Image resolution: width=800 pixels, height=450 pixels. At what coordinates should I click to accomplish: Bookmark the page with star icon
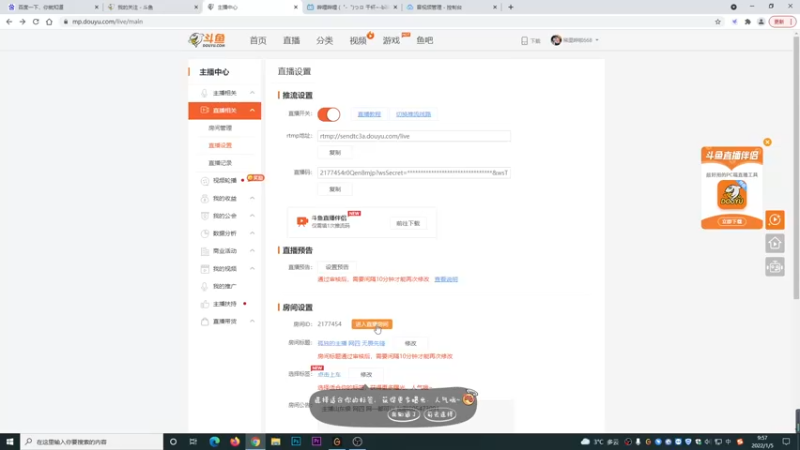pyautogui.click(x=718, y=21)
